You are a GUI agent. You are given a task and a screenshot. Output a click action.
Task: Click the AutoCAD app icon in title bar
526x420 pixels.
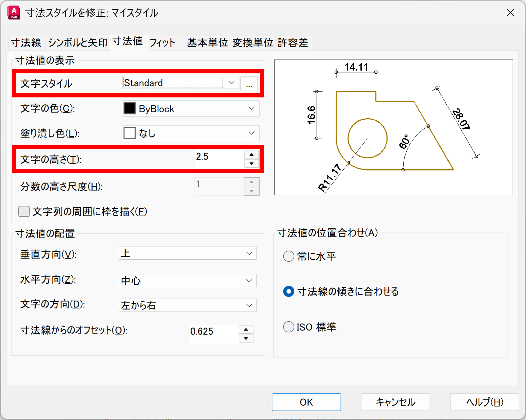click(14, 13)
